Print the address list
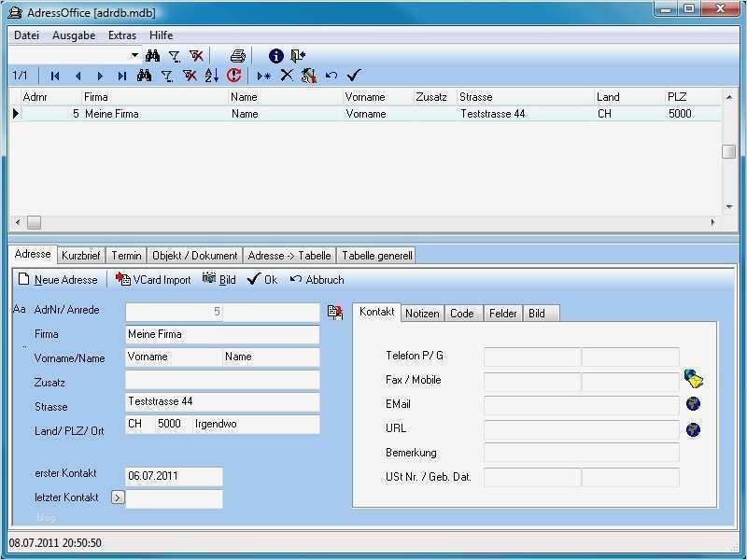Image resolution: width=747 pixels, height=560 pixels. click(236, 55)
